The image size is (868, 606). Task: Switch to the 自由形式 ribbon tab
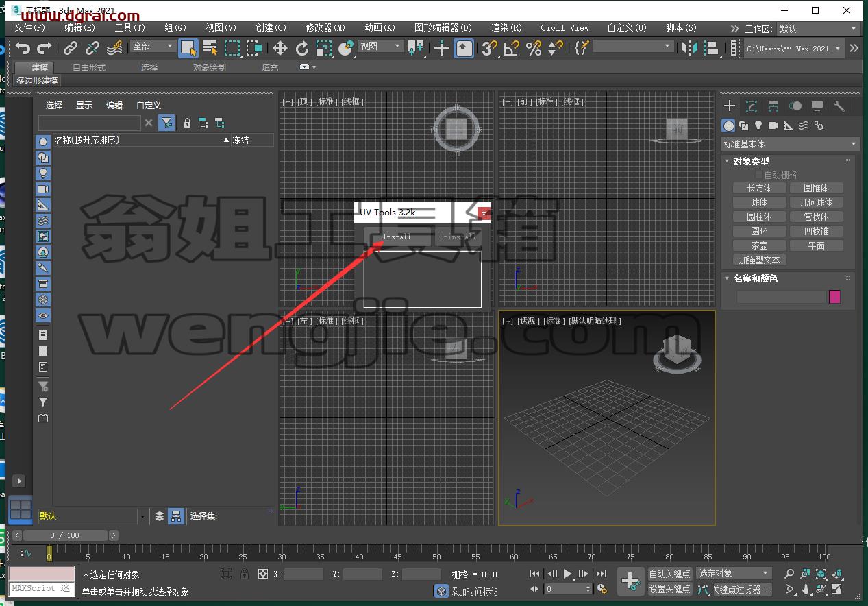(x=89, y=67)
